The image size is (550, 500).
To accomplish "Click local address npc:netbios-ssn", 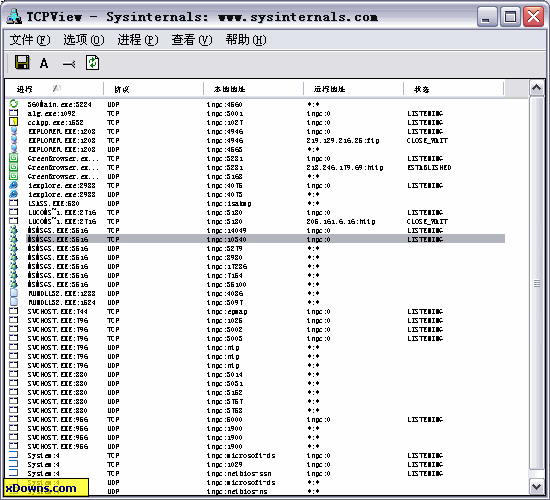I will pos(239,473).
